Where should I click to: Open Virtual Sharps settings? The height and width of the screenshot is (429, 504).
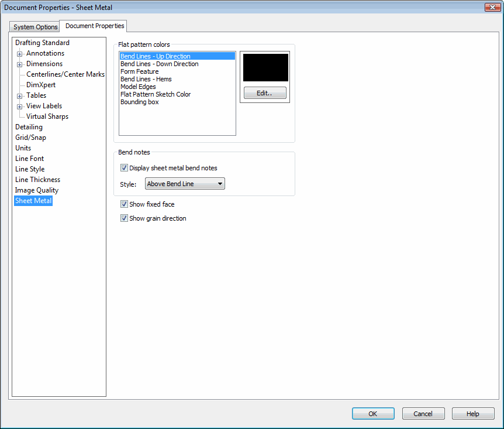47,117
